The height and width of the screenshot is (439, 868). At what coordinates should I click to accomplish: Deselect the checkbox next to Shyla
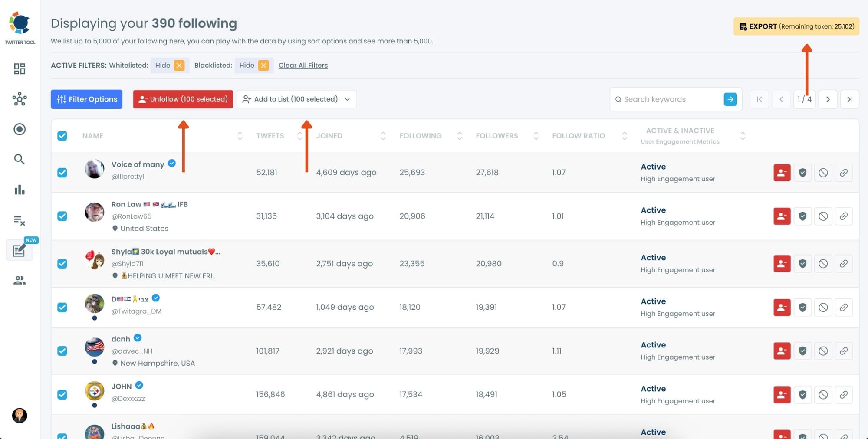click(x=62, y=264)
